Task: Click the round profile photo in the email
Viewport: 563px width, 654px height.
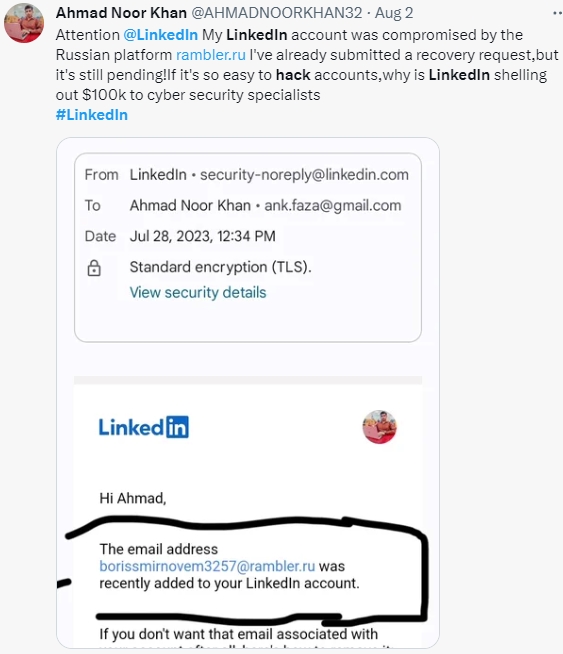Action: (379, 427)
